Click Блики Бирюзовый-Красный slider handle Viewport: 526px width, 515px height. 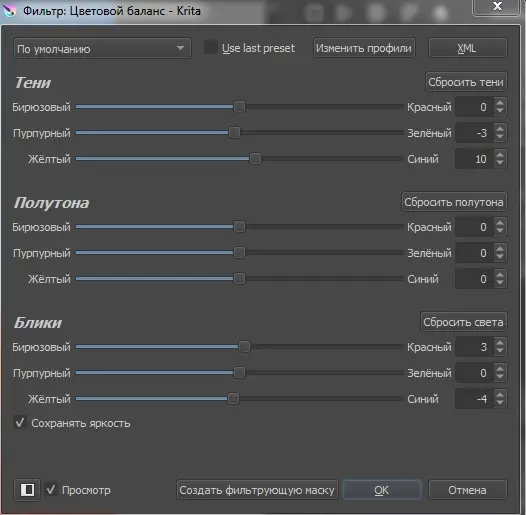click(x=245, y=347)
